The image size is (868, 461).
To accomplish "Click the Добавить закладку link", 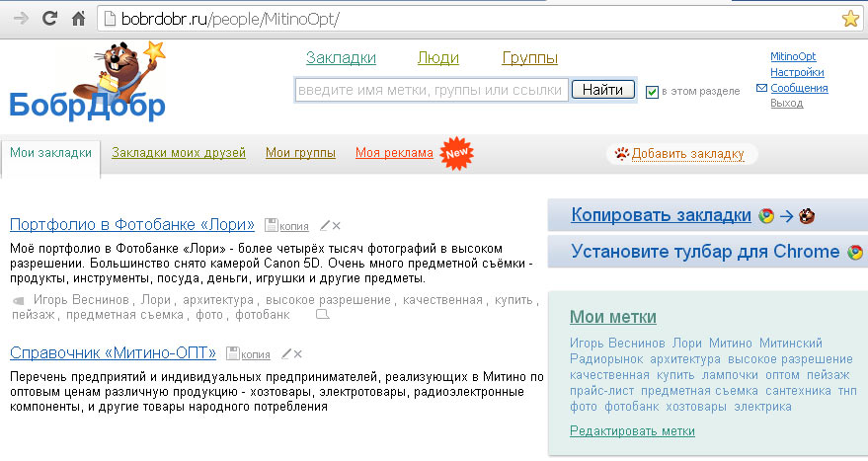I will coord(687,154).
